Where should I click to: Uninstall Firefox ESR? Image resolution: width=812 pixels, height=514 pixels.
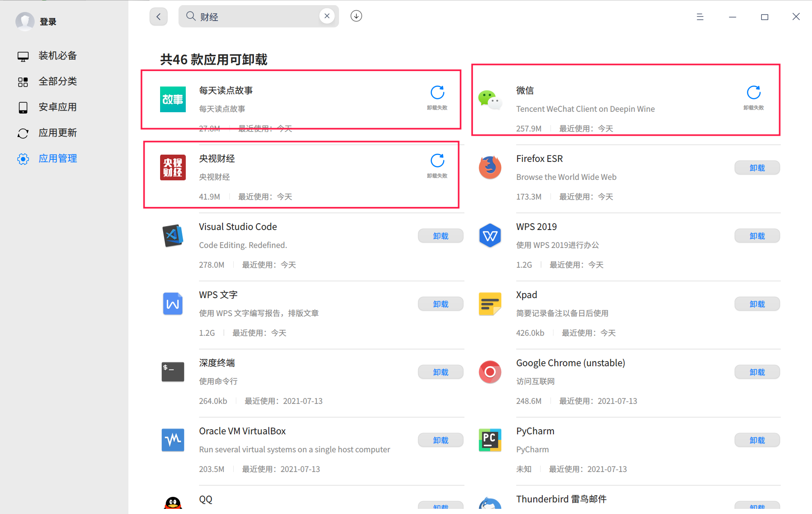pyautogui.click(x=757, y=168)
